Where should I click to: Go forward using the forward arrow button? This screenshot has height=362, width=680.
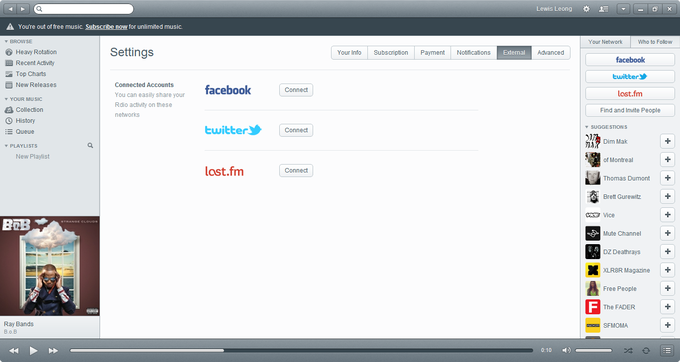tap(23, 9)
